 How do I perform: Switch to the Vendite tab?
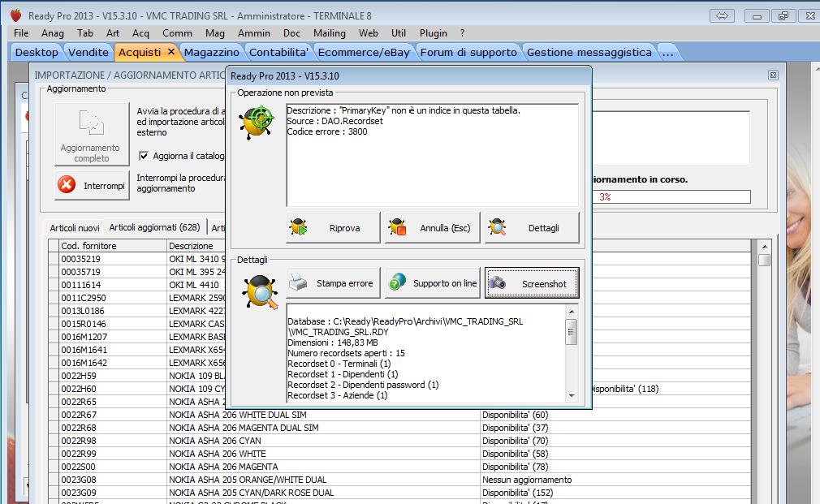click(88, 52)
